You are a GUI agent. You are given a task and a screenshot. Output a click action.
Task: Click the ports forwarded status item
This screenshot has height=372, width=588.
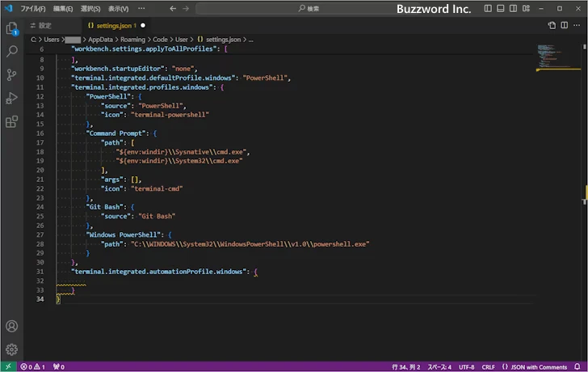pos(58,367)
